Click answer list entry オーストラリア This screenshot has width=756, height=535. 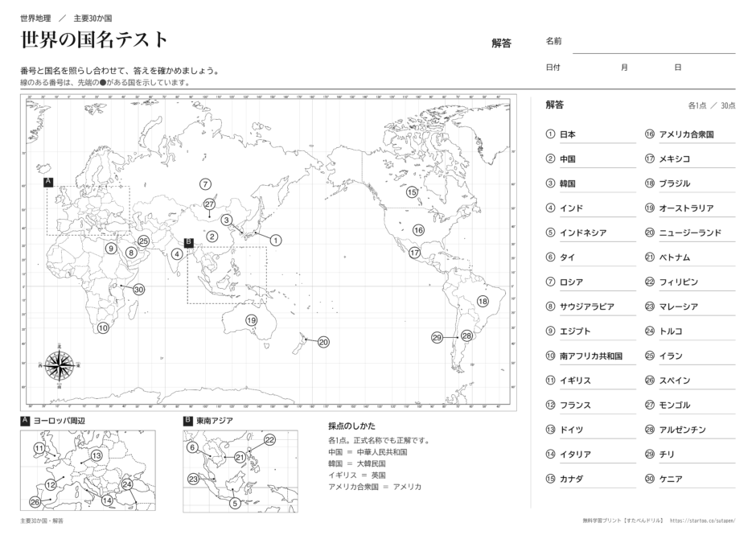(687, 208)
